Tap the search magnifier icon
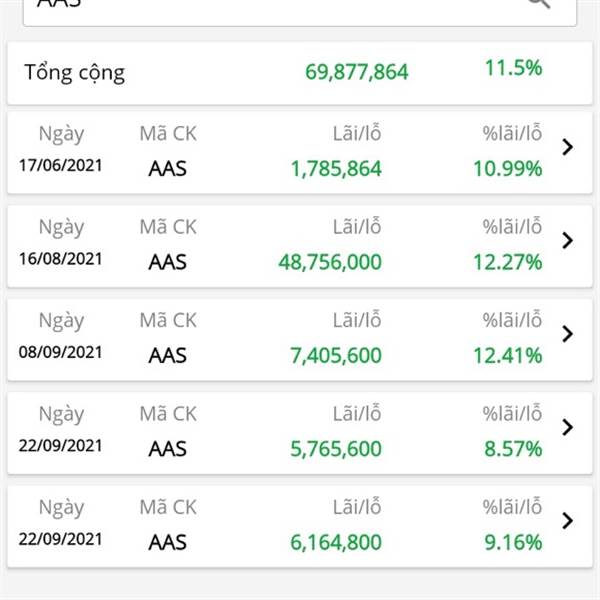The width and height of the screenshot is (600, 600). point(540,3)
